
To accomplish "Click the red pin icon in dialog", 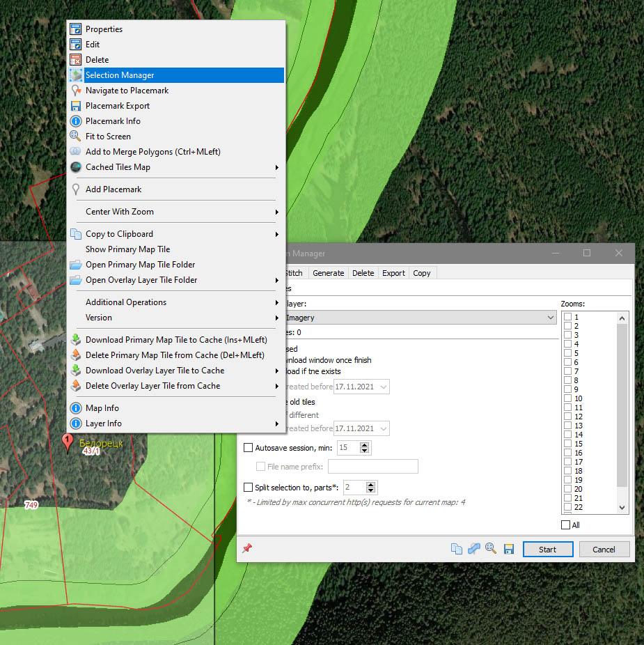I will (x=246, y=549).
